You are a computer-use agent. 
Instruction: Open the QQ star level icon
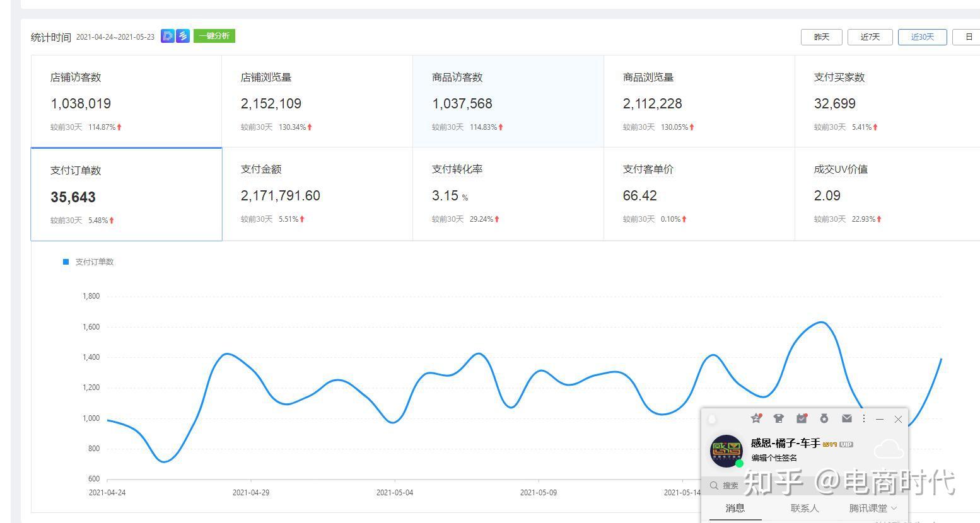click(x=755, y=418)
